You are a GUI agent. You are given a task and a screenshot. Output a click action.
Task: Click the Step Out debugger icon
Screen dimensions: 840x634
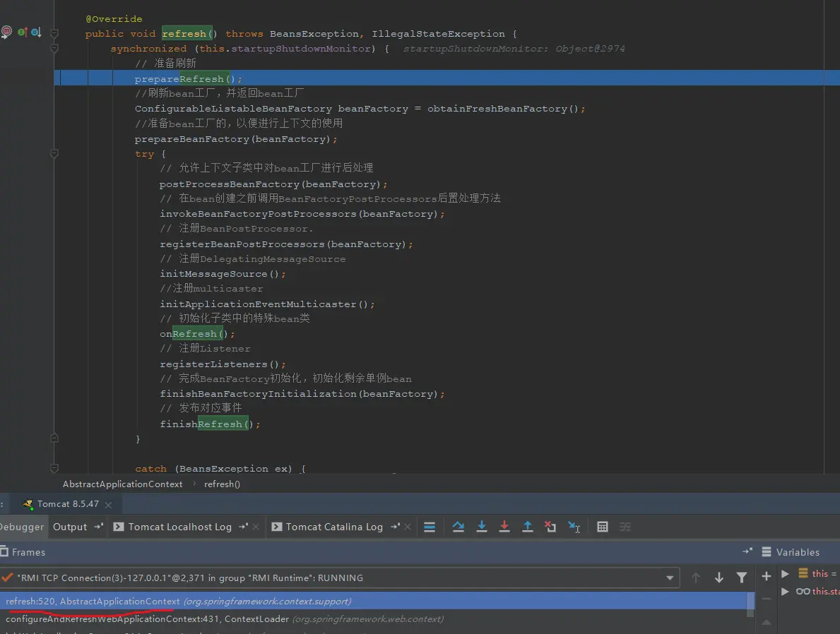point(528,527)
